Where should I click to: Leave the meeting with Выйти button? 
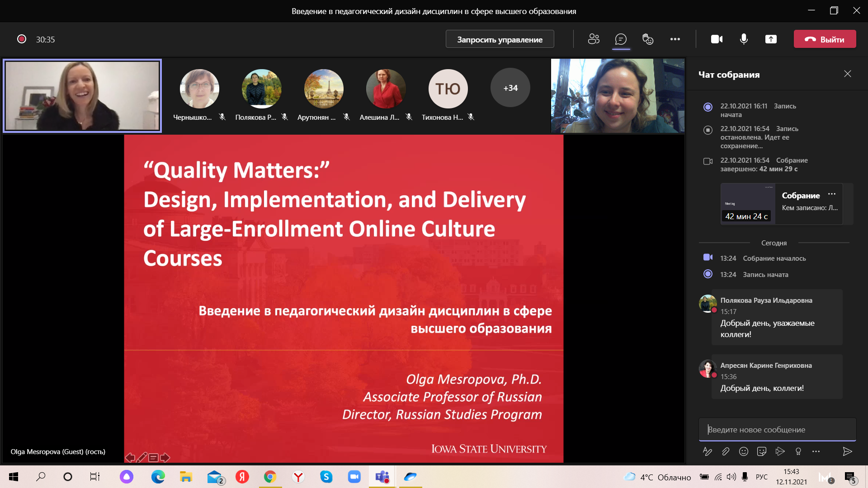[825, 39]
